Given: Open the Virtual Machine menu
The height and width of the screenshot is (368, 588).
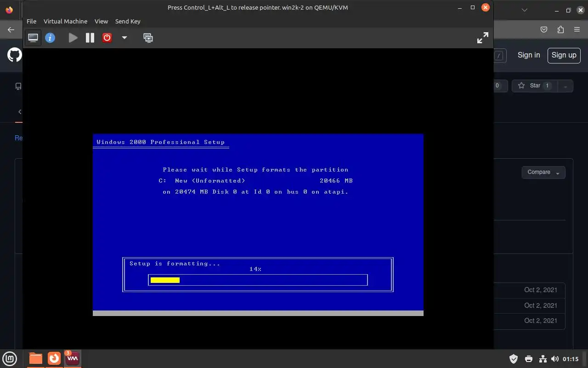Looking at the screenshot, I should pos(65,21).
